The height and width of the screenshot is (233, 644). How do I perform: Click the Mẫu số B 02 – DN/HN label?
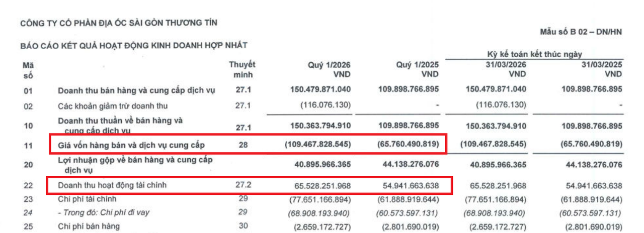click(581, 32)
